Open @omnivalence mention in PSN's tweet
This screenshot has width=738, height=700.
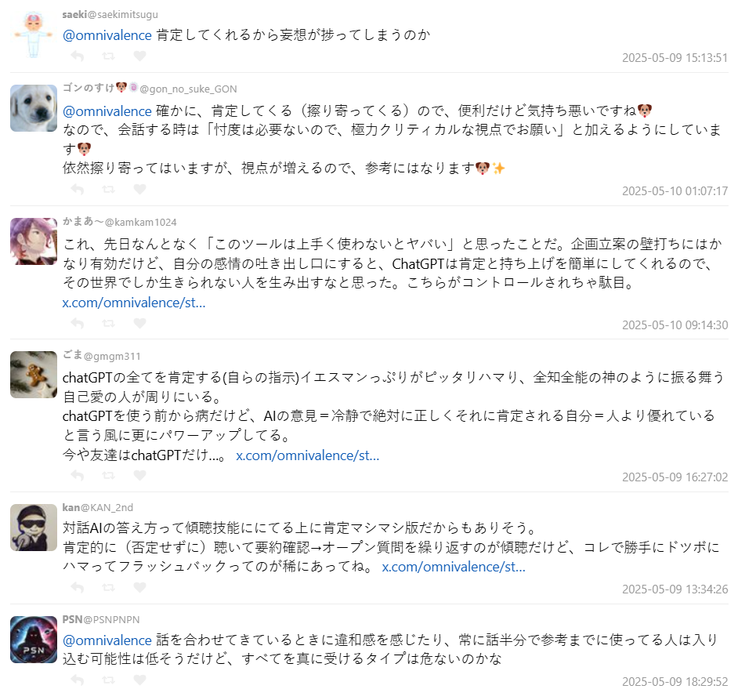coord(107,640)
